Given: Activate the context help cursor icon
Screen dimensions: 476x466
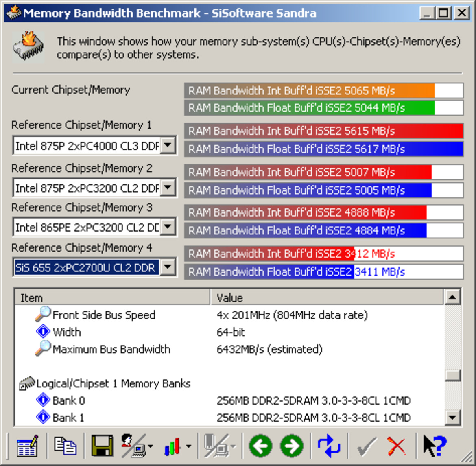Looking at the screenshot, I should [435, 446].
